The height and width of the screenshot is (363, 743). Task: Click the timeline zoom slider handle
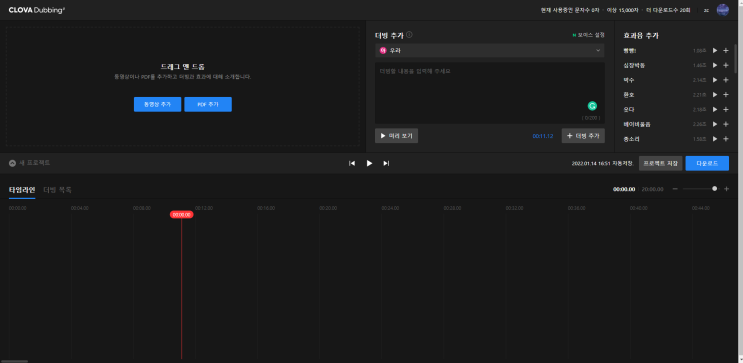coord(715,189)
